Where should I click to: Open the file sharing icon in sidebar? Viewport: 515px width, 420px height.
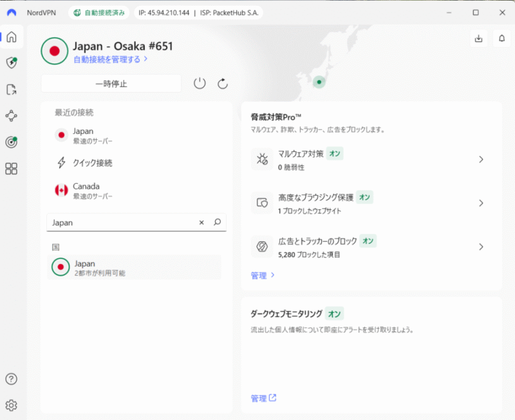tap(12, 90)
